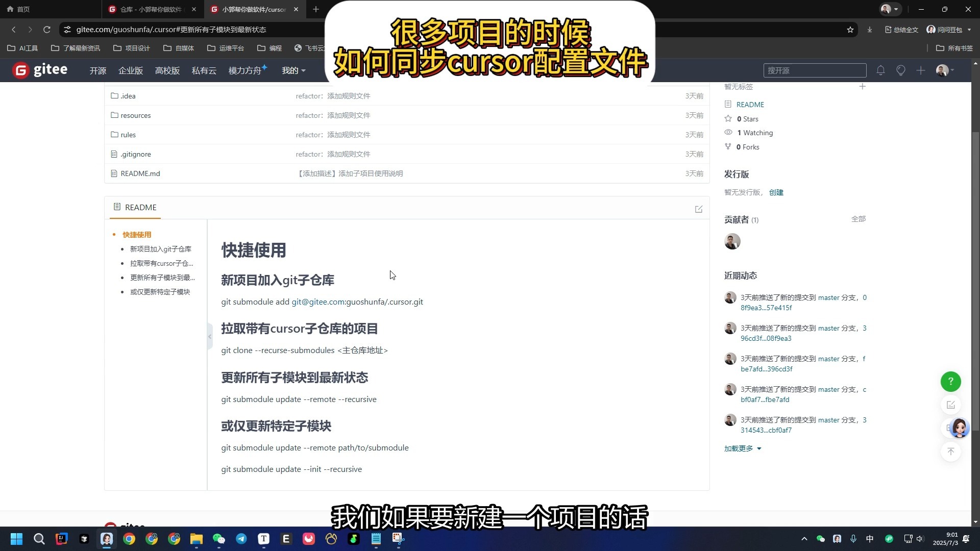Open the browser profile dropdown in title bar
The image size is (980, 551).
(890, 9)
